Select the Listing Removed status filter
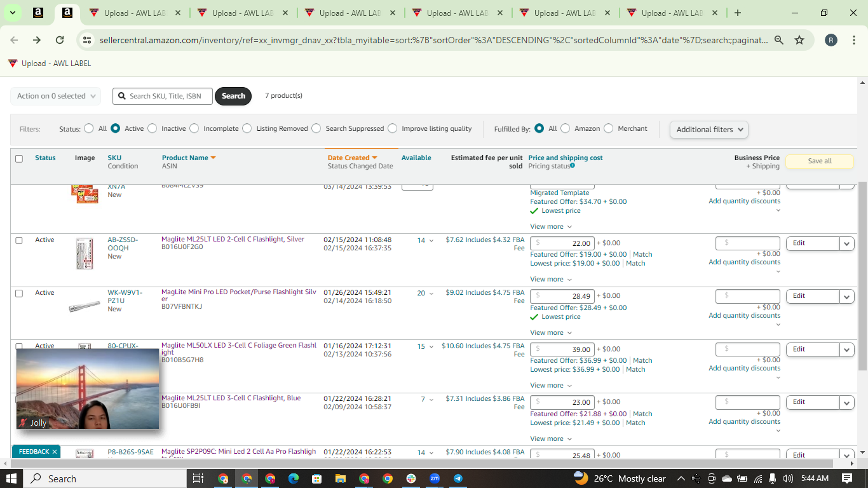This screenshot has height=488, width=868. click(x=247, y=128)
